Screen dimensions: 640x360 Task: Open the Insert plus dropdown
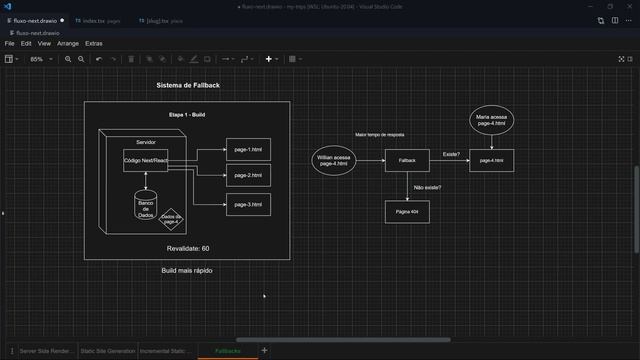point(271,59)
